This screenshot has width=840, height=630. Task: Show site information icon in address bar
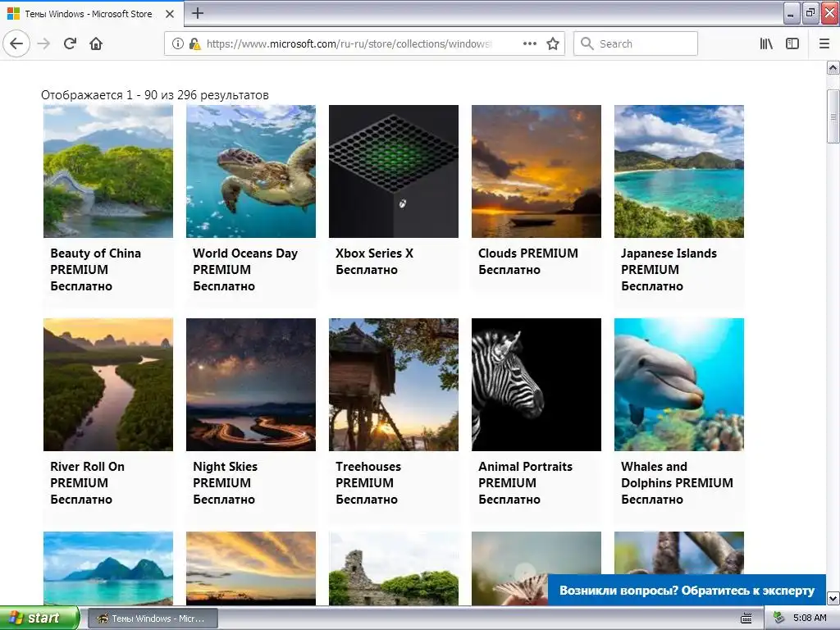pos(178,43)
